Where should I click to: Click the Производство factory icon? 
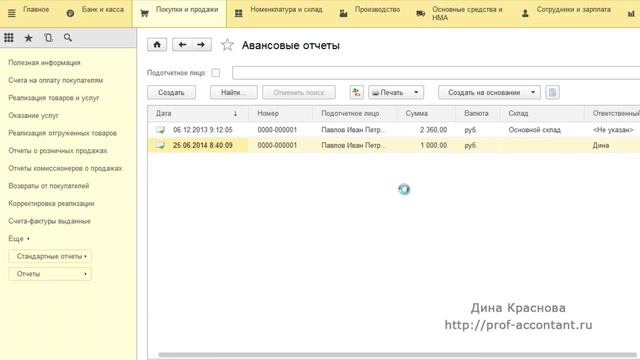(343, 13)
